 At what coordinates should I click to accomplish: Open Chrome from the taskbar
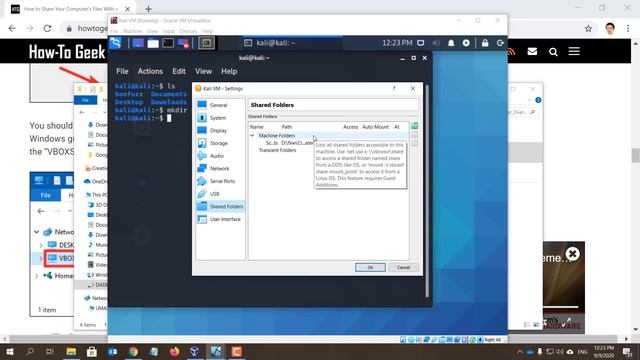pos(133,351)
